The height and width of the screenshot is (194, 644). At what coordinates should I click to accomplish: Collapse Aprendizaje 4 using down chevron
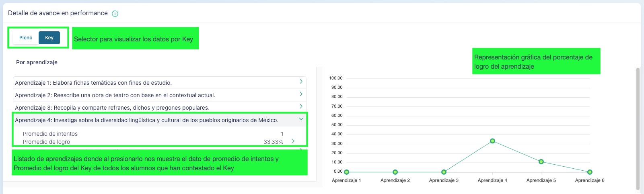(x=301, y=119)
